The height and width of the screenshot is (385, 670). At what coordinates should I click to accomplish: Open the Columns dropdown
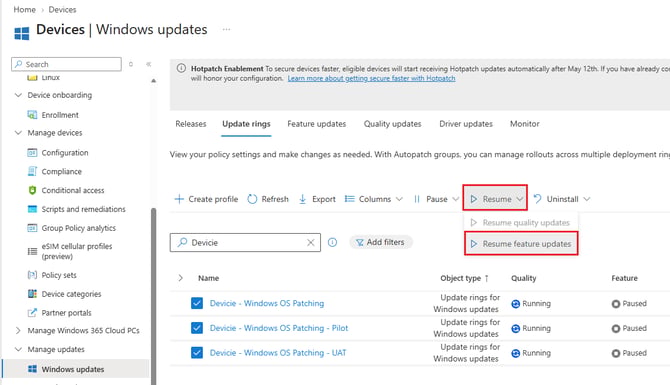(373, 199)
